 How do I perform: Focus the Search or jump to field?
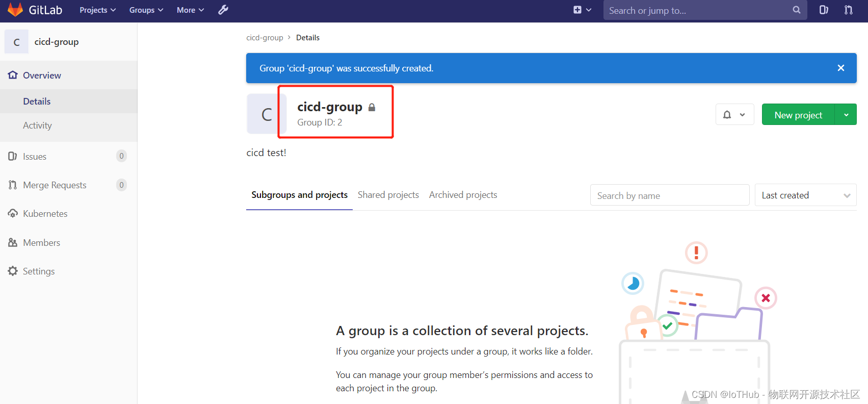[705, 10]
